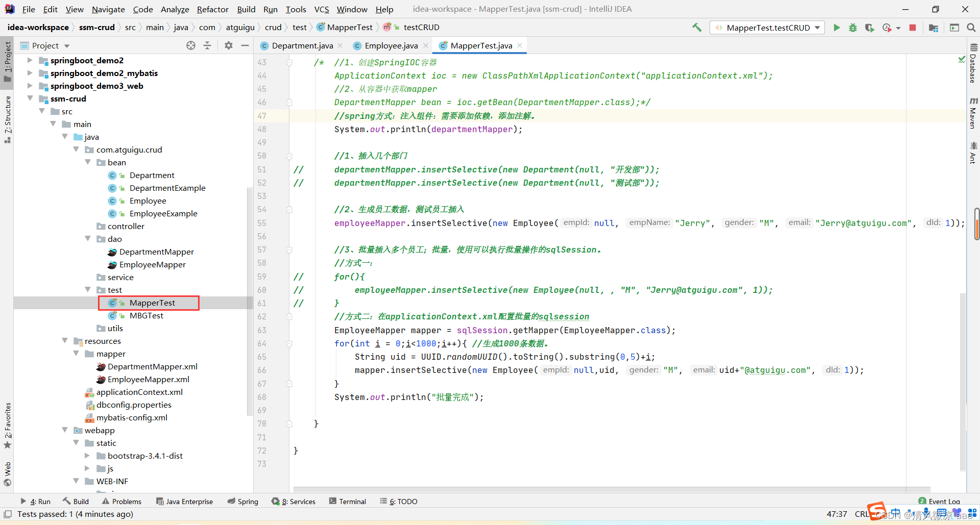This screenshot has height=525, width=980.
Task: Open the Terminal tool window
Action: click(x=348, y=502)
